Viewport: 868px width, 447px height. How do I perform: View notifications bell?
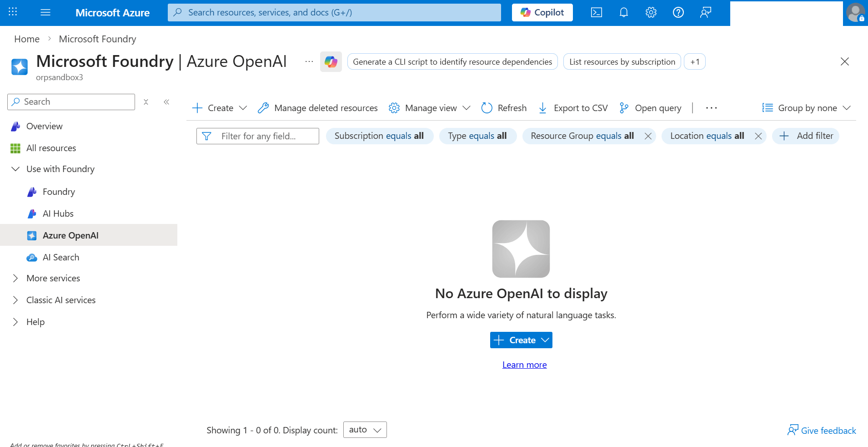click(623, 12)
